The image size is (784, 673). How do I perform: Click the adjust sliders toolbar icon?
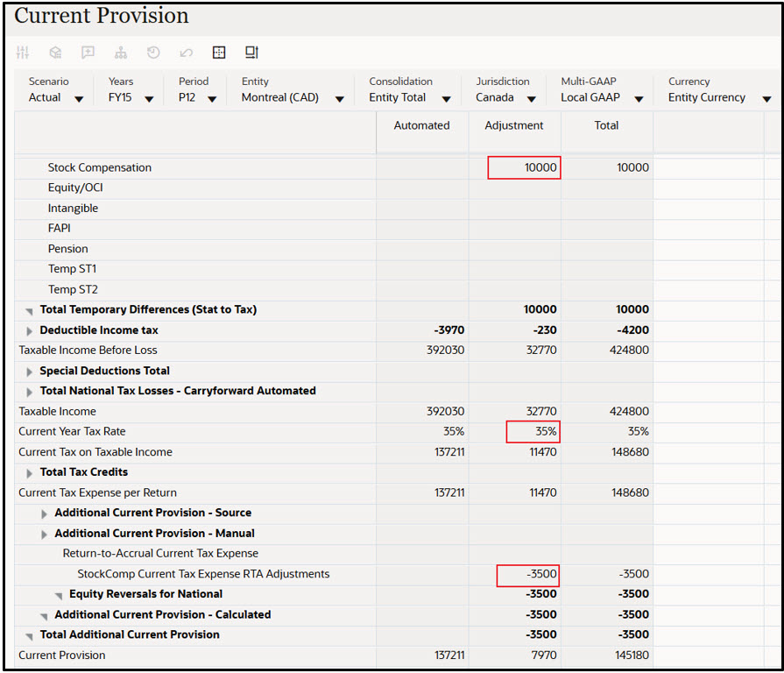(x=23, y=52)
